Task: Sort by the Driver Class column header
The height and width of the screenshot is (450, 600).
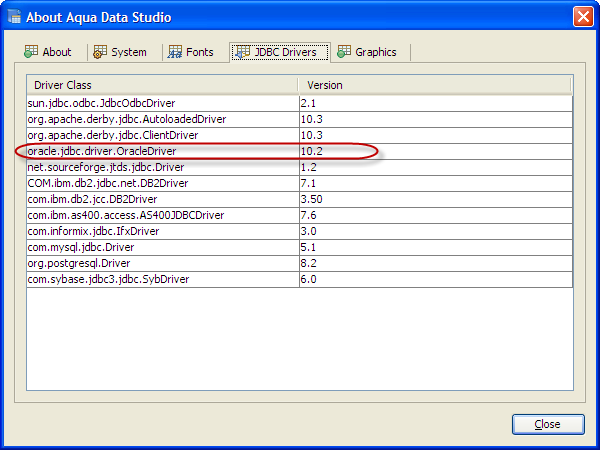Action: click(x=163, y=85)
